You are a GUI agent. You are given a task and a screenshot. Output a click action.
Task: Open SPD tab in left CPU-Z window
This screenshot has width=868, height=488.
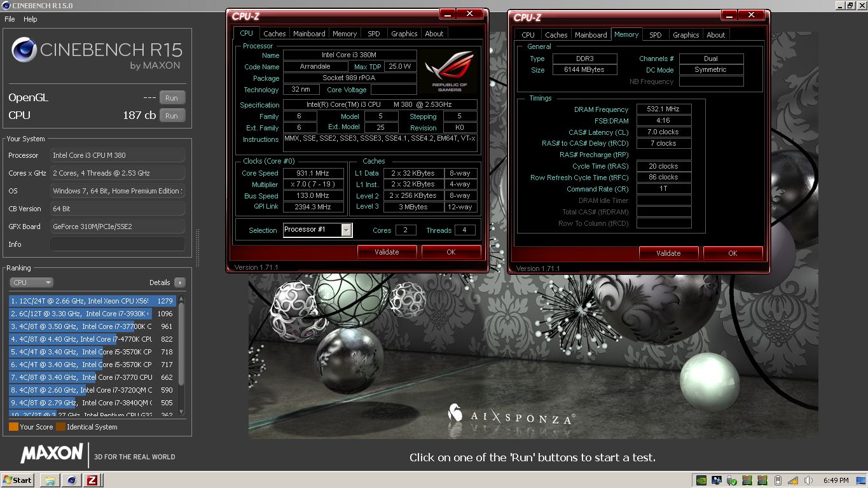[x=374, y=34]
